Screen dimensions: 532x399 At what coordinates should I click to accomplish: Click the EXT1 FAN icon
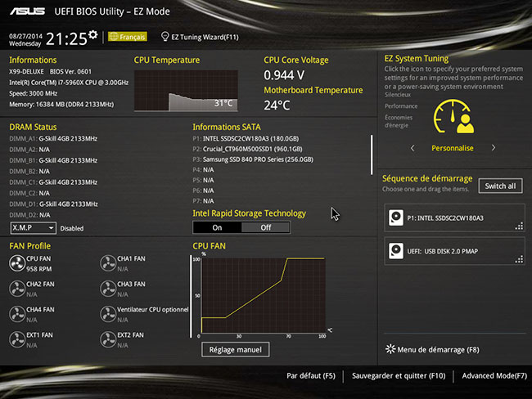click(x=17, y=338)
